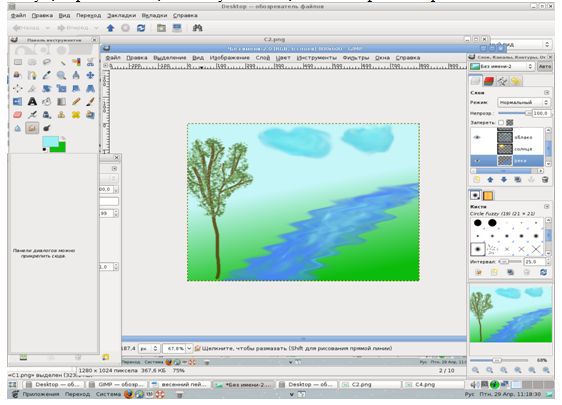Select the Zoom magnifier tool
Screen dimensions: 562x405
coord(61,75)
